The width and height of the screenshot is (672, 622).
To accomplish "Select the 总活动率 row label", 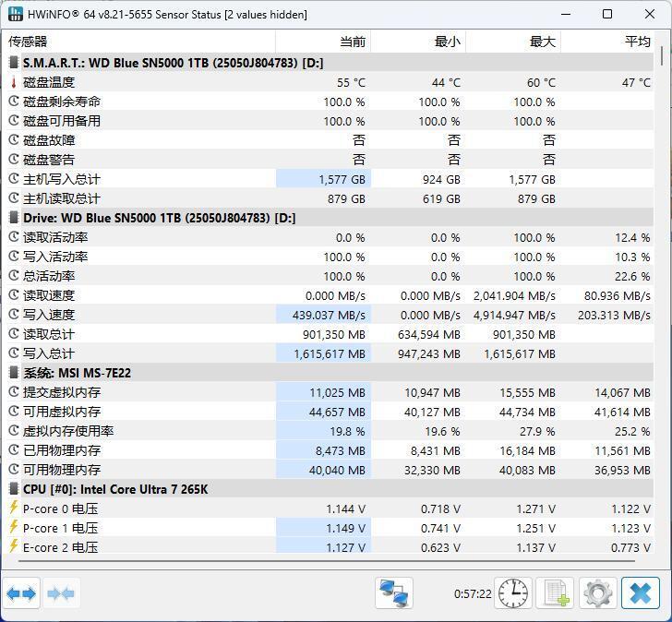I will (49, 276).
